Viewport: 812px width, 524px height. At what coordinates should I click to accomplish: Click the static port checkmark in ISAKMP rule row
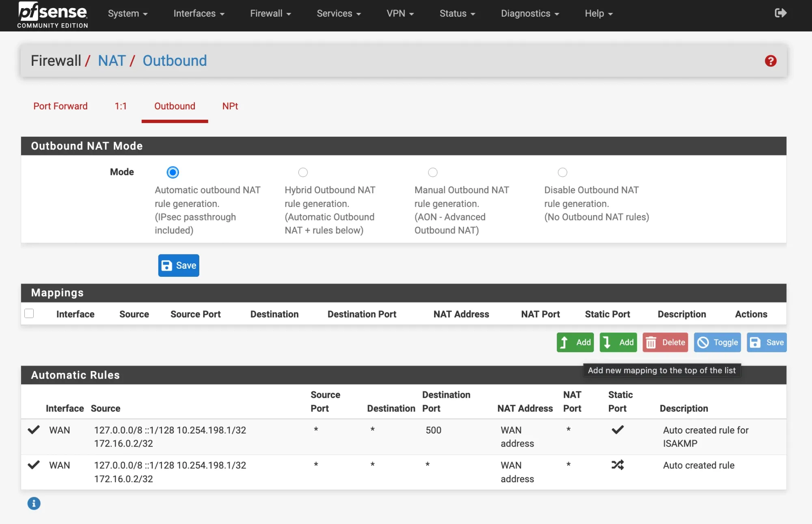tap(618, 429)
